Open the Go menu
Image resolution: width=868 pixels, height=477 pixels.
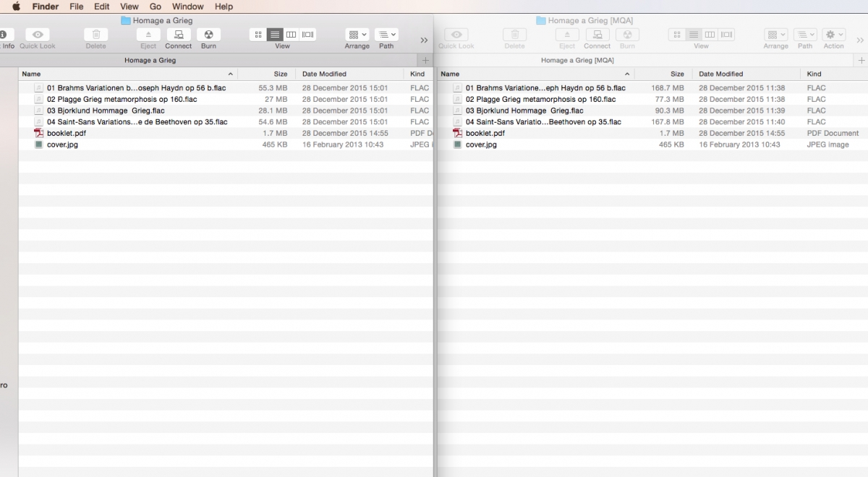(x=156, y=7)
